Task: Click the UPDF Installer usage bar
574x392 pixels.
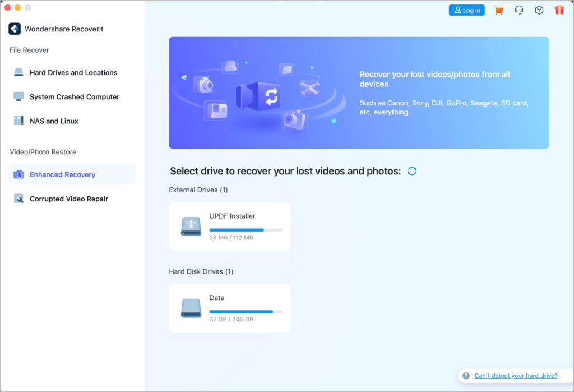Action: 247,229
